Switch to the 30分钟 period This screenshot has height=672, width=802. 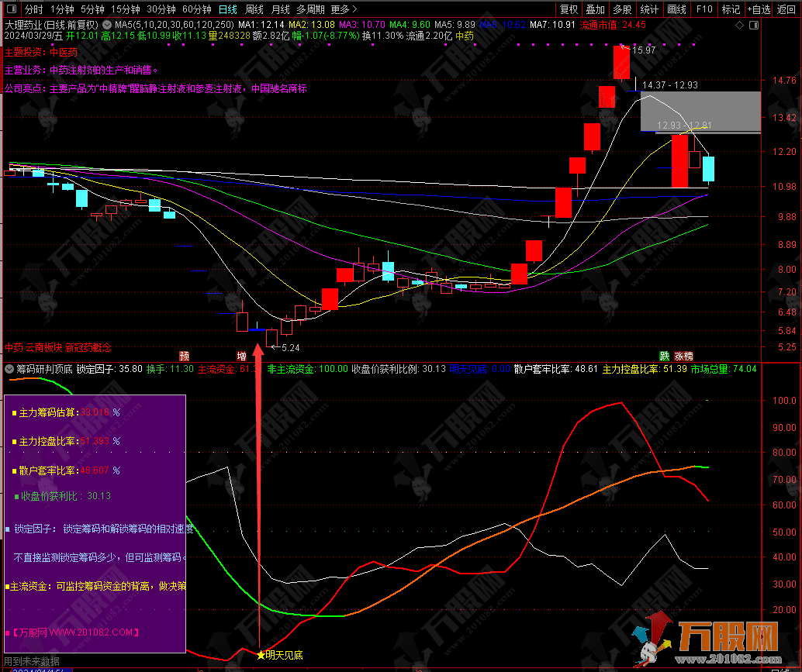pyautogui.click(x=161, y=9)
